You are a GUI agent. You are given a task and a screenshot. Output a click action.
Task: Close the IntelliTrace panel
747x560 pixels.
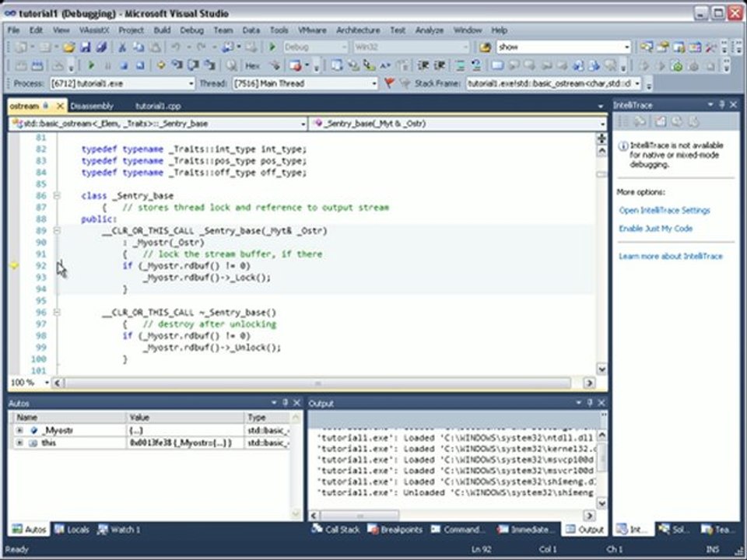click(734, 104)
